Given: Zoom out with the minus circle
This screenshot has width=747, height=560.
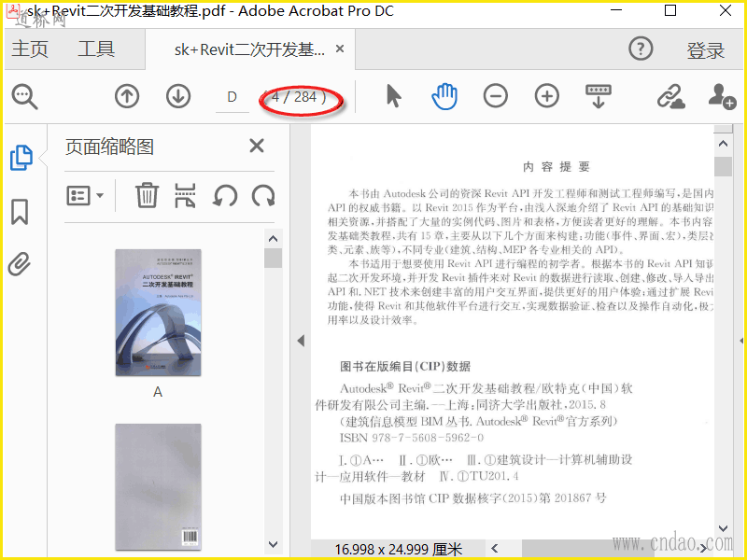Looking at the screenshot, I should point(496,96).
